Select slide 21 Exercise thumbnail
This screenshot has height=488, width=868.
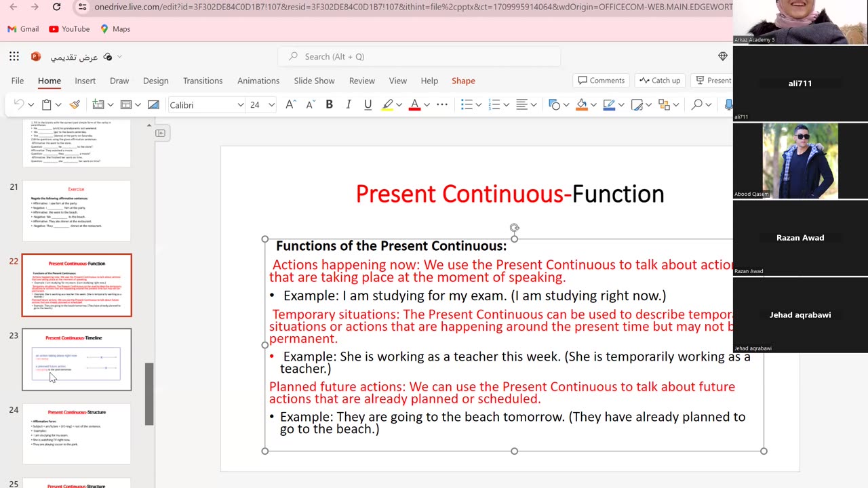(x=77, y=211)
